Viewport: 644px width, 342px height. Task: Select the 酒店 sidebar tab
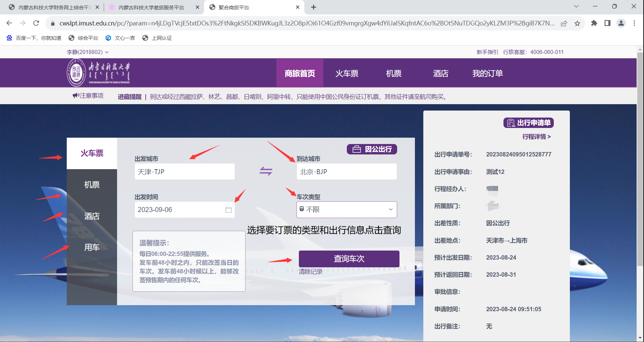coord(92,216)
